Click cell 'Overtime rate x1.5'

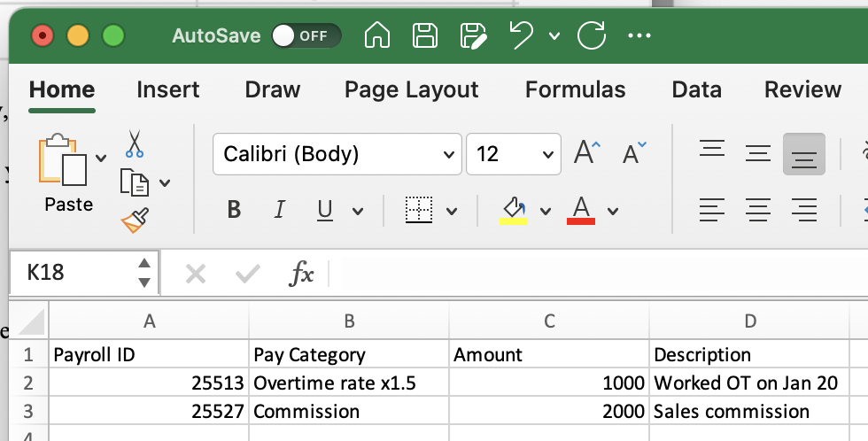[x=349, y=383]
